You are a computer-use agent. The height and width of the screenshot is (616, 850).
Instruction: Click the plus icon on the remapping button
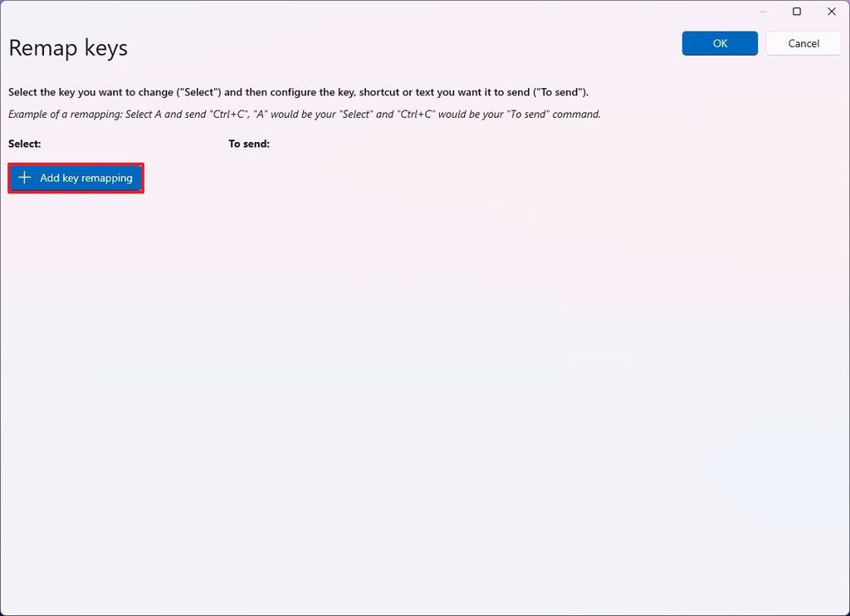point(24,177)
